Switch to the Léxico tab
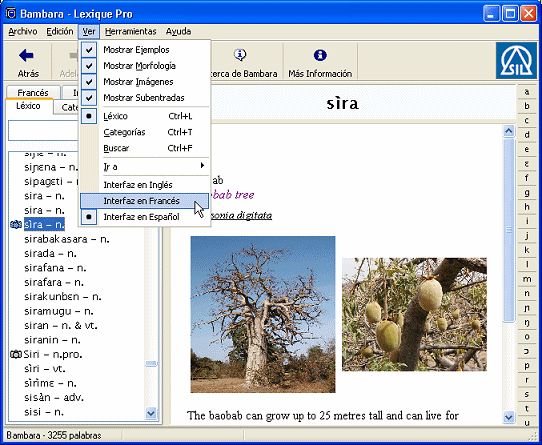 [29, 106]
